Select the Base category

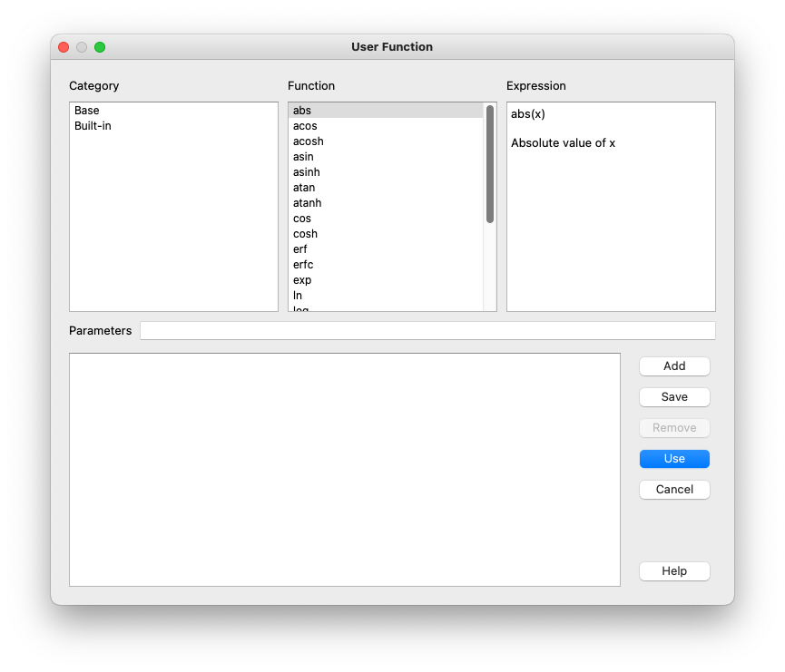coord(87,111)
